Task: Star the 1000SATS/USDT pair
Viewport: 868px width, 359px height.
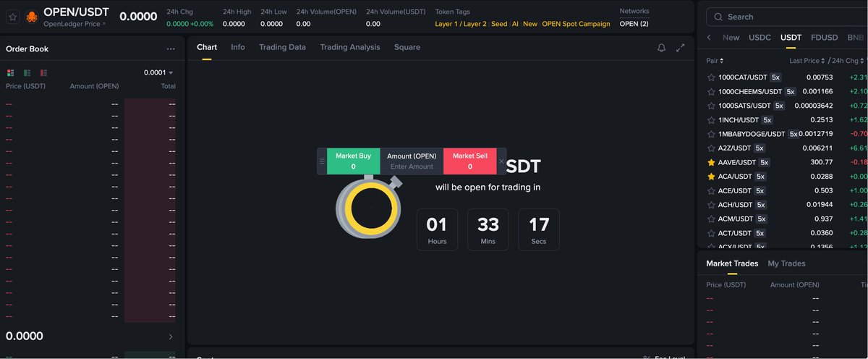Action: tap(711, 106)
